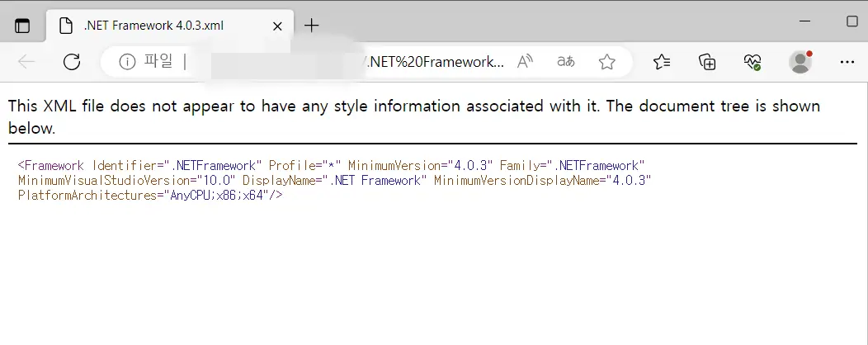This screenshot has height=345, width=868.
Task: Open the tab actions menu icon
Action: [22, 26]
